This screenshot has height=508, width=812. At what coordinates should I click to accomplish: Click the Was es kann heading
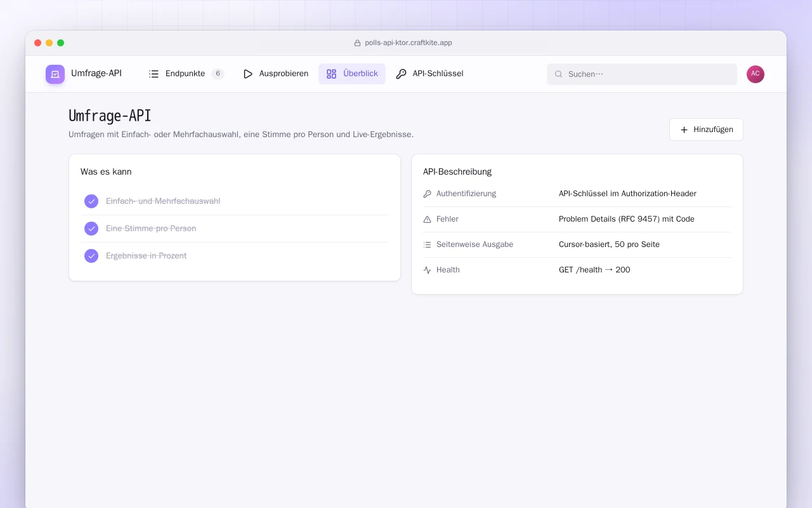[x=106, y=171]
